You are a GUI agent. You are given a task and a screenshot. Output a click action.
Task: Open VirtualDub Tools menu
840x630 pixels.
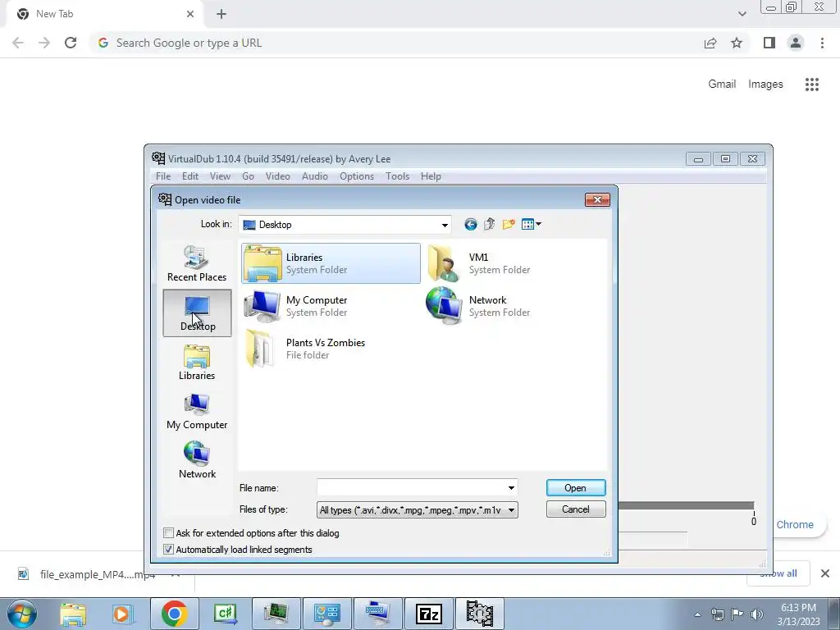pos(398,176)
